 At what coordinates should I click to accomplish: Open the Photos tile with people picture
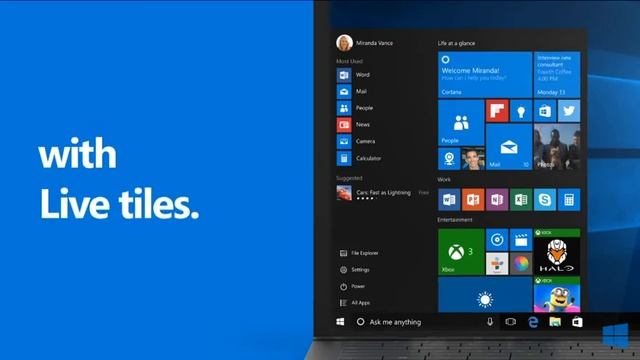[557, 147]
